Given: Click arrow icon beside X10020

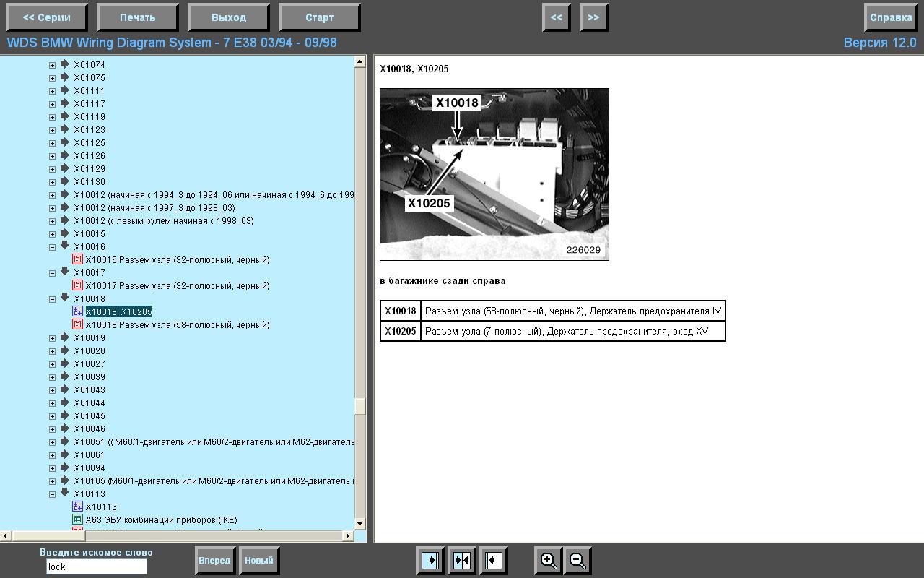Looking at the screenshot, I should pyautogui.click(x=64, y=350).
